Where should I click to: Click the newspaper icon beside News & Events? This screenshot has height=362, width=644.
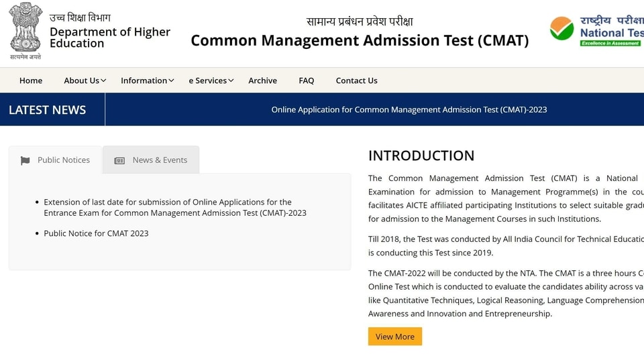click(119, 160)
